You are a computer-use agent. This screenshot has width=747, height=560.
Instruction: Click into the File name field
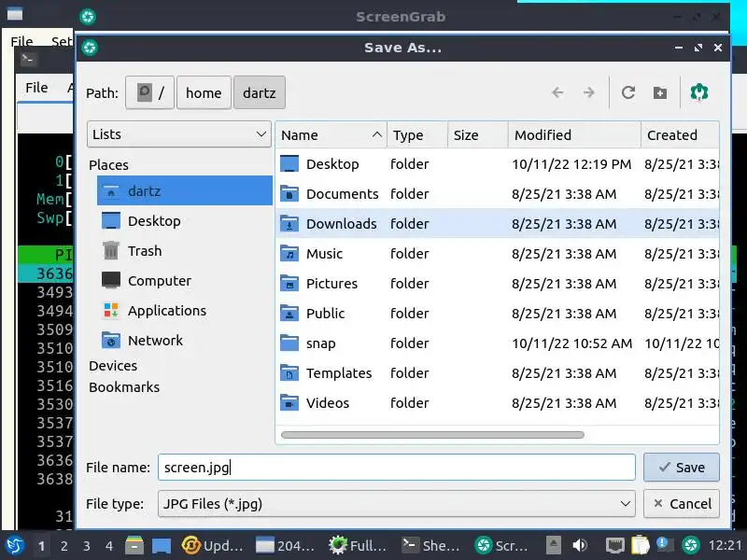click(x=396, y=468)
